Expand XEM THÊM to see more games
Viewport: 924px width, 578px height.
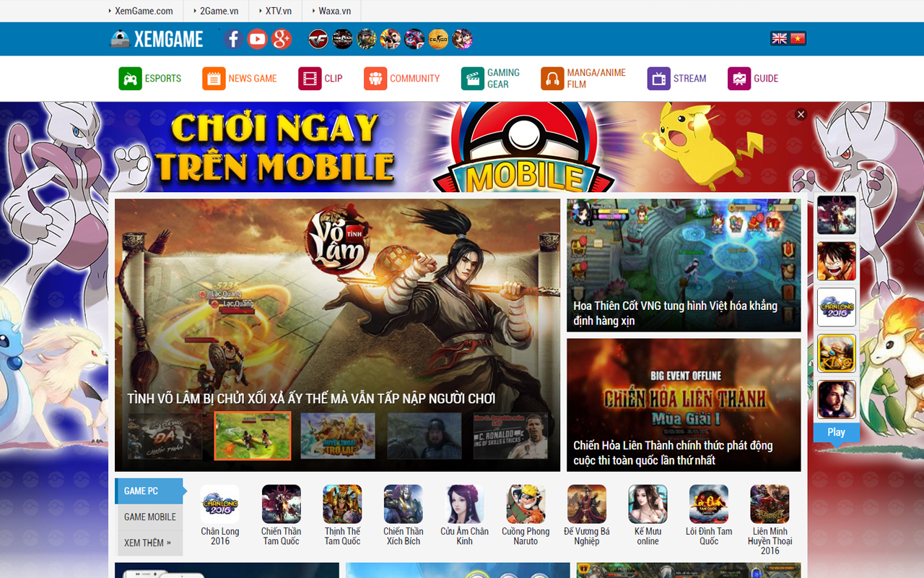click(149, 543)
